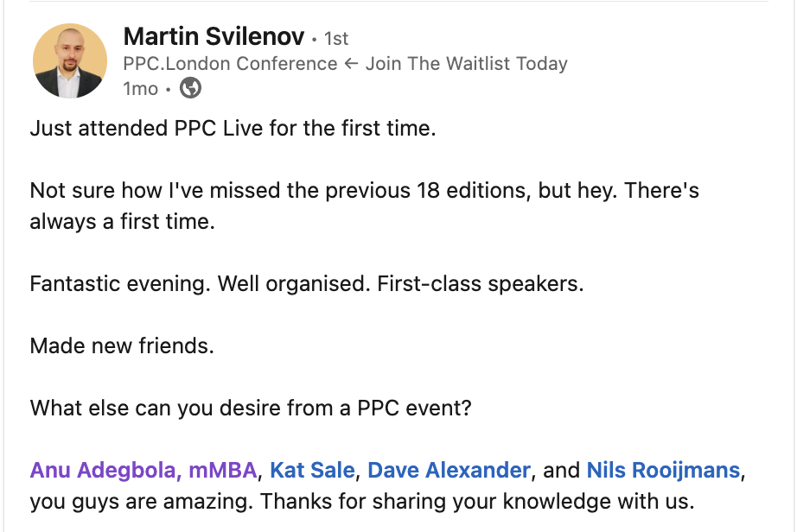Visit the Dave Alexander mention link
The width and height of the screenshot is (797, 532).
449,471
